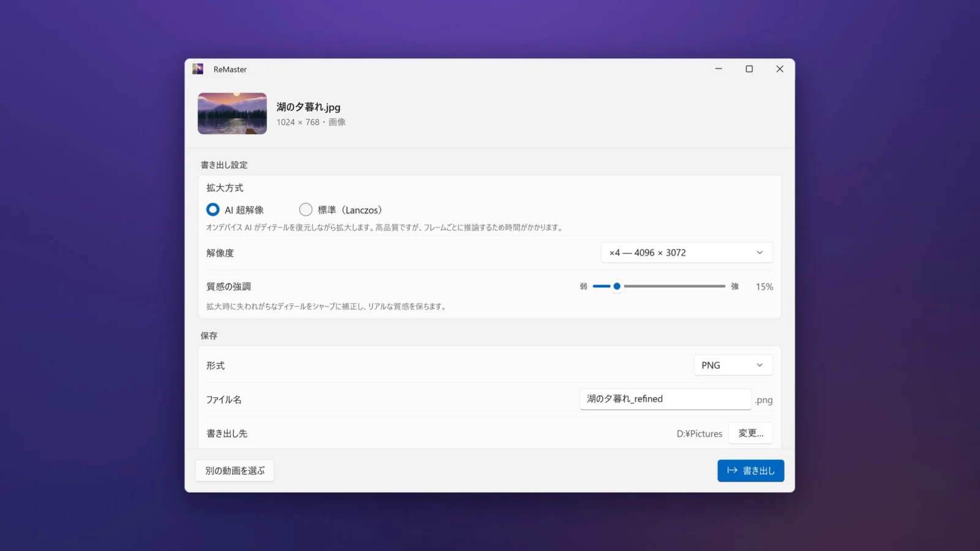This screenshot has height=551, width=980.
Task: Click the 質感の強調 row label
Action: pos(228,287)
